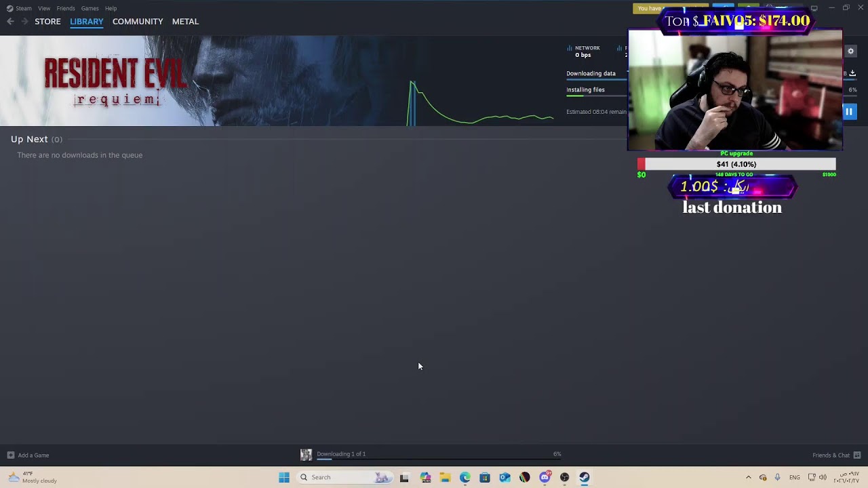868x488 pixels.
Task: Click Add a Game button
Action: pyautogui.click(x=28, y=455)
